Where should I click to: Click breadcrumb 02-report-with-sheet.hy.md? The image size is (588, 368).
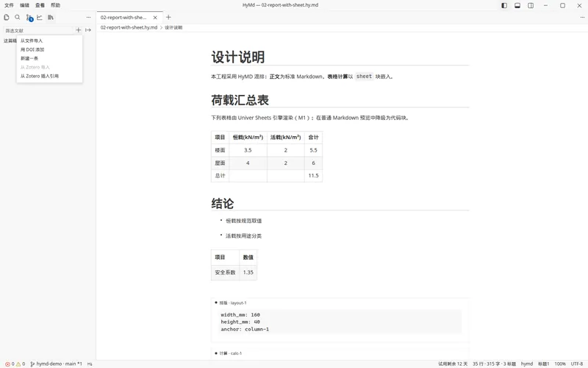point(129,27)
